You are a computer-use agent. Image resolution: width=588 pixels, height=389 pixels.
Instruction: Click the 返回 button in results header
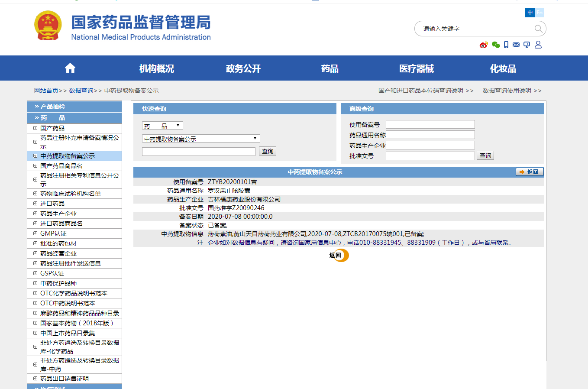(x=529, y=172)
